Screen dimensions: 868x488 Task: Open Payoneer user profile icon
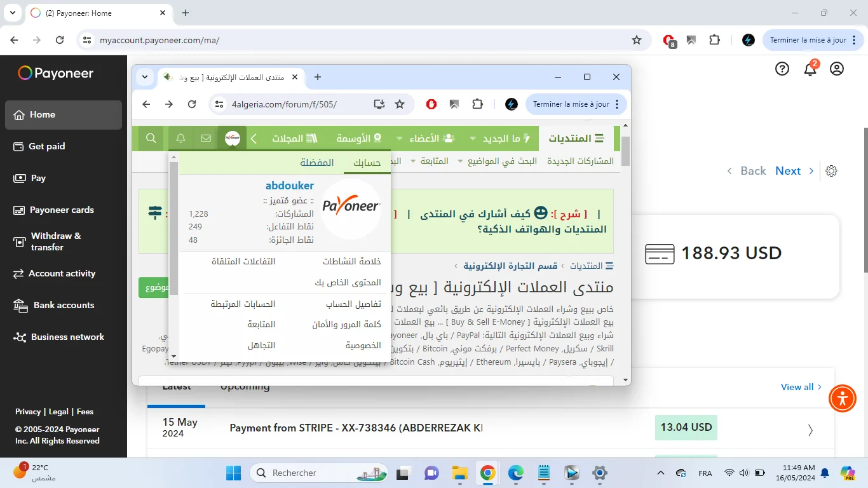tap(837, 69)
